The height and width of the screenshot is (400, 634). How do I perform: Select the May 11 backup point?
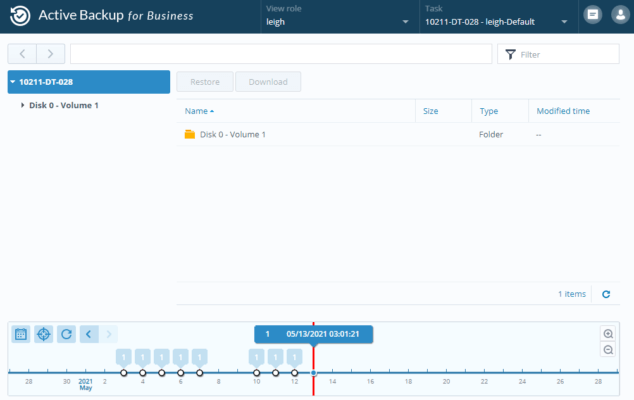[276, 373]
